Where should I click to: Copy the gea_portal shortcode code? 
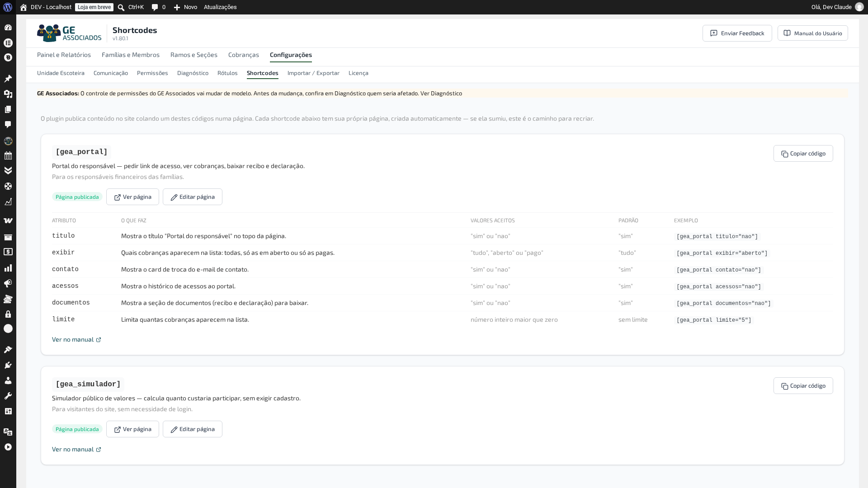click(x=803, y=154)
